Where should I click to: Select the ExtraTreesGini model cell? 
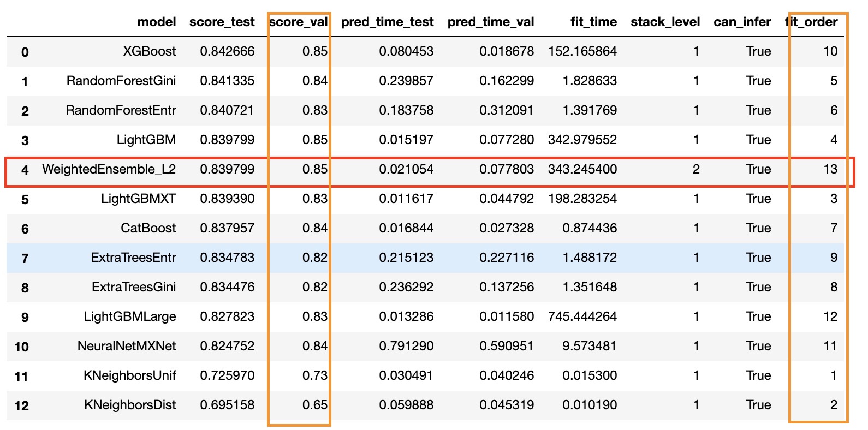pos(134,287)
